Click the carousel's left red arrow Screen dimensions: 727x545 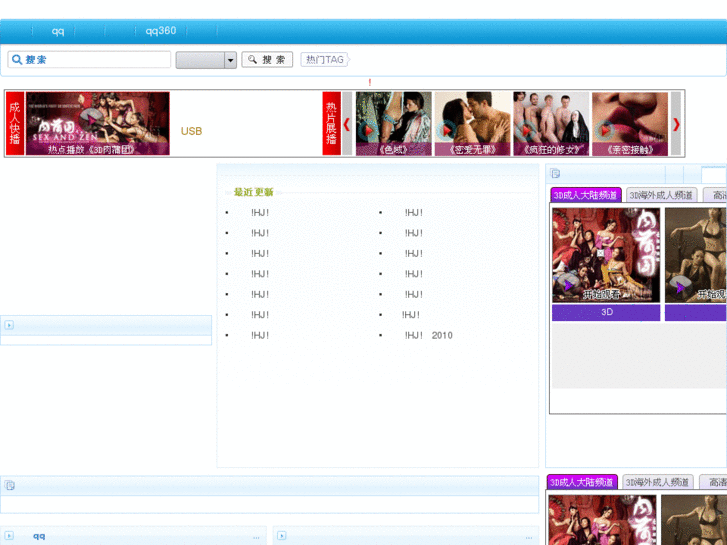[x=346, y=124]
